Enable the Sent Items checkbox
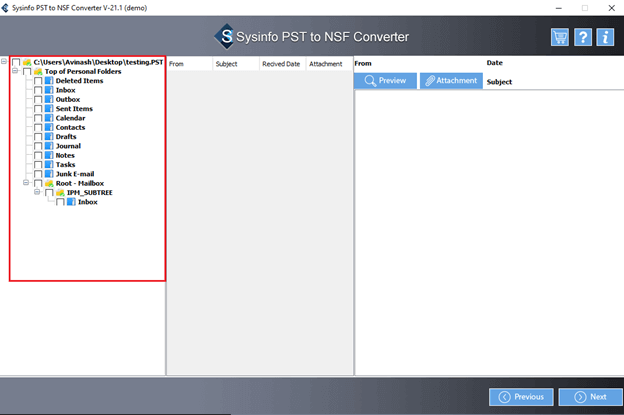Screen dimensions: 624x415 pos(38,109)
